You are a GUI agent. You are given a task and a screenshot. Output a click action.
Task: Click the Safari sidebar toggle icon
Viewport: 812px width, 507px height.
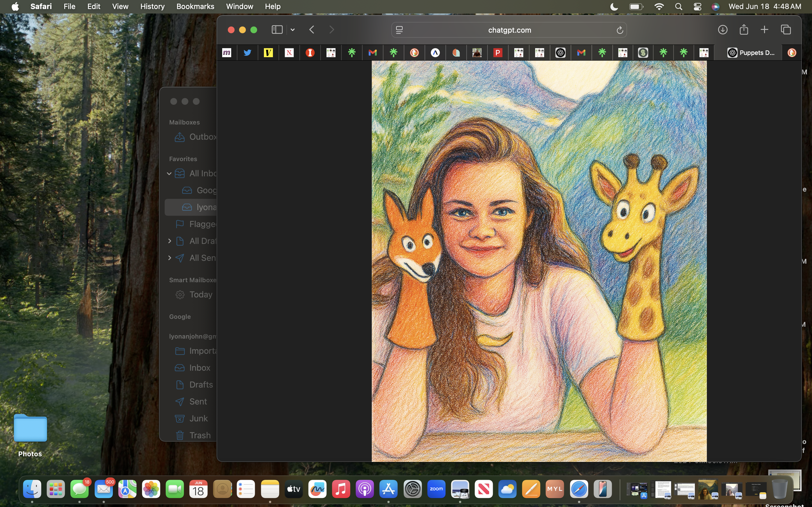[277, 30]
